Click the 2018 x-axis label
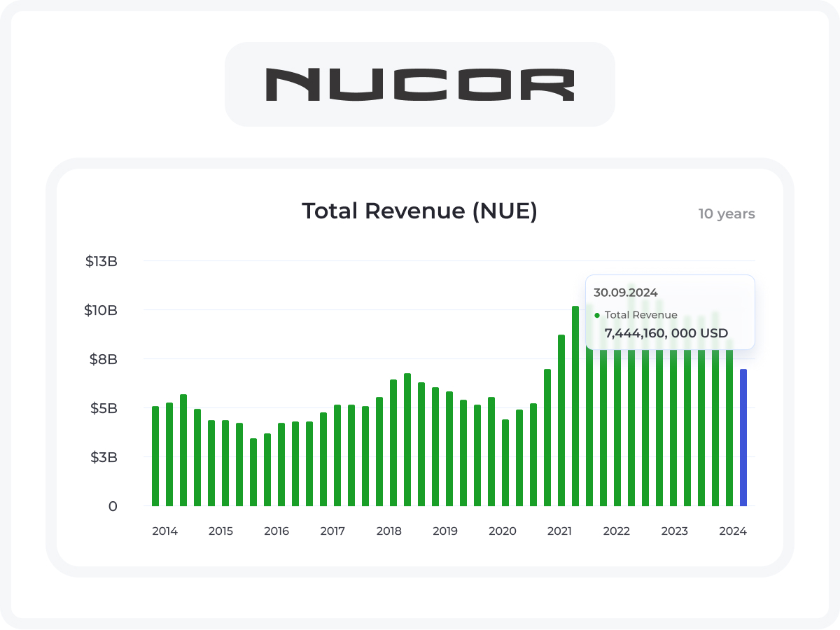Screen dimensions: 840x630 pos(389,531)
